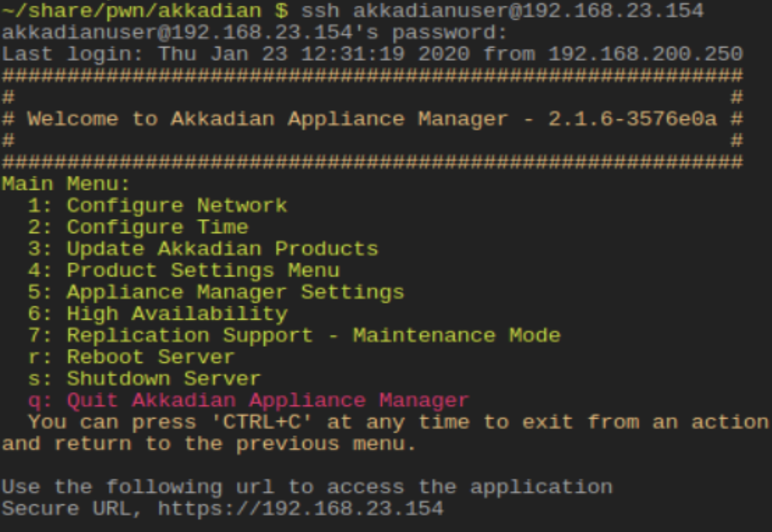Choose 'Update Akkadian Products' in the menu
This screenshot has height=532, width=772.
[222, 249]
